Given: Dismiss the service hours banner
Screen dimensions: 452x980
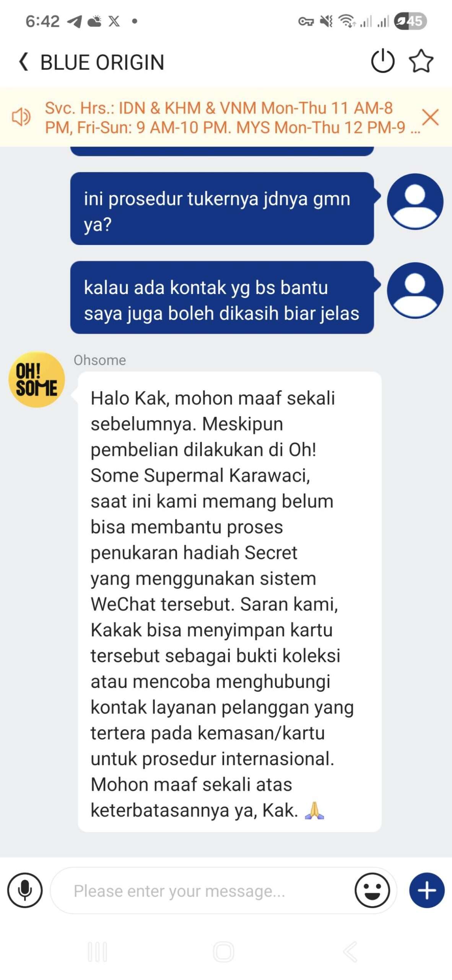Looking at the screenshot, I should click(431, 117).
